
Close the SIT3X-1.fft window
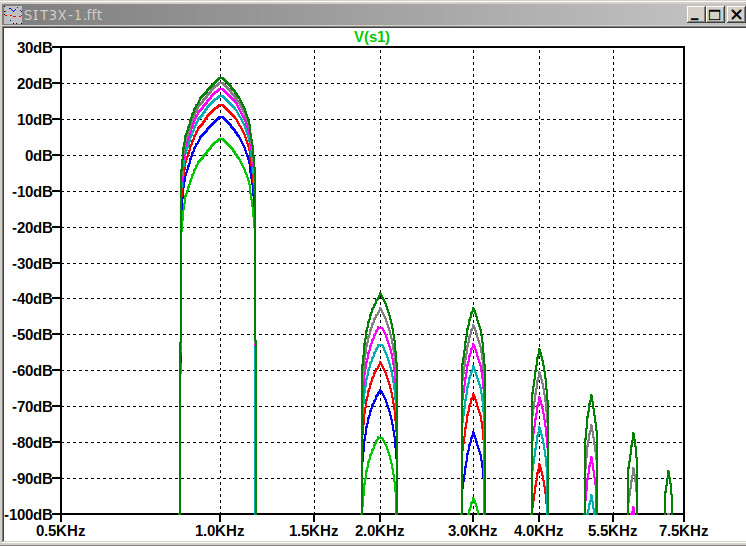pyautogui.click(x=735, y=15)
